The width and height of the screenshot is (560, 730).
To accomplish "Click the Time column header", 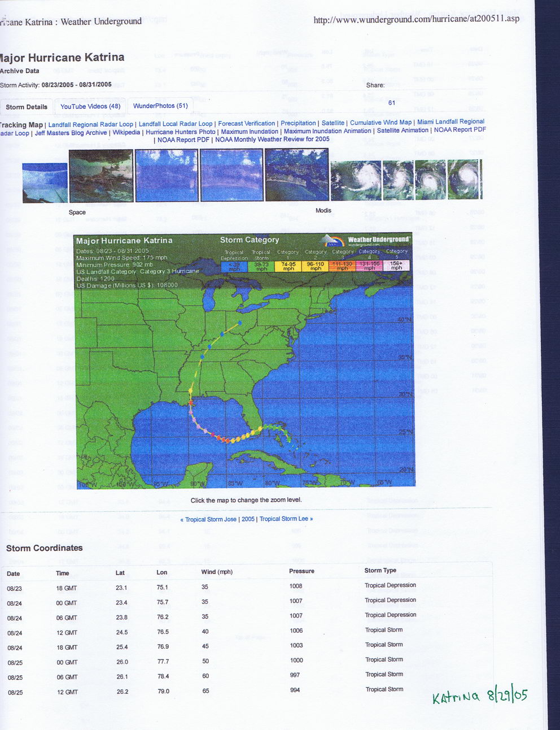I will coord(63,573).
